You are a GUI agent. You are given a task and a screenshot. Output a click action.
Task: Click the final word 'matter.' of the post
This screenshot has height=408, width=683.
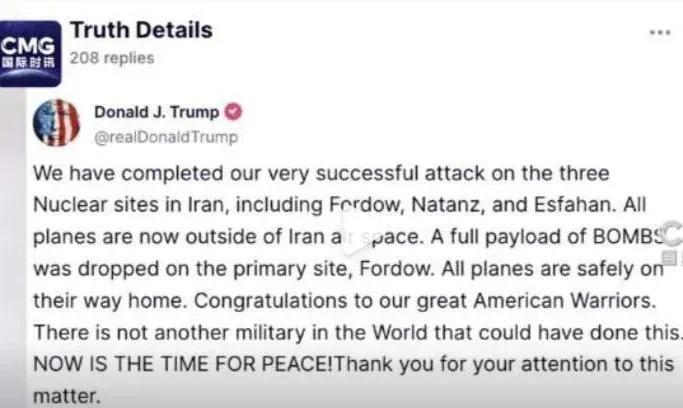click(x=67, y=396)
